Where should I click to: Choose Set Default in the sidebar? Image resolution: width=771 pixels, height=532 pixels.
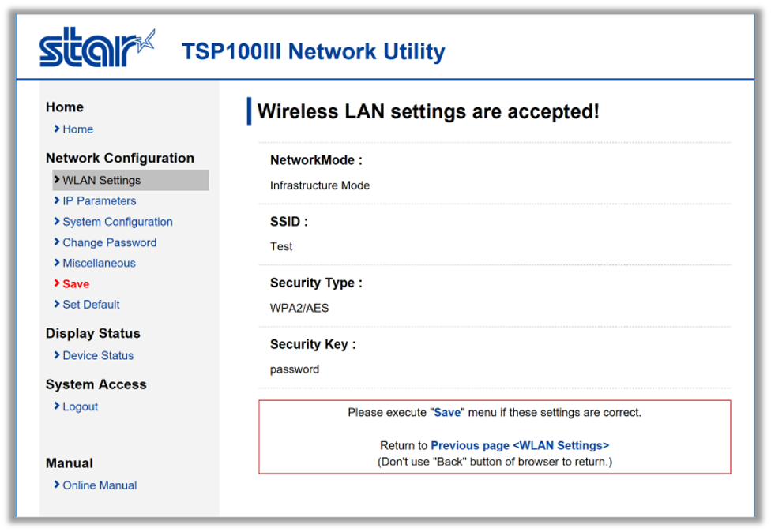coord(91,305)
